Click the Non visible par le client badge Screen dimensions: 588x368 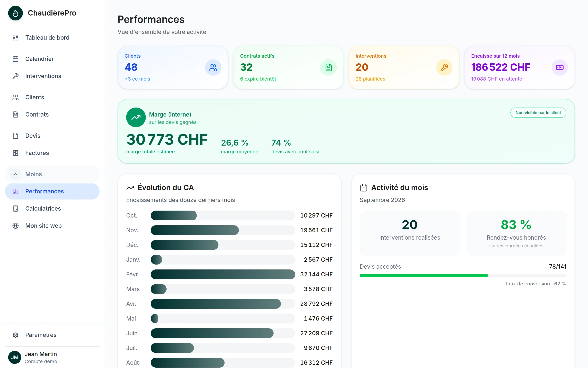538,113
